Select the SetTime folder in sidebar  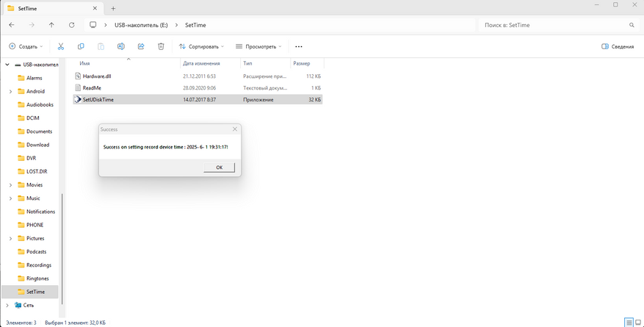pyautogui.click(x=35, y=292)
